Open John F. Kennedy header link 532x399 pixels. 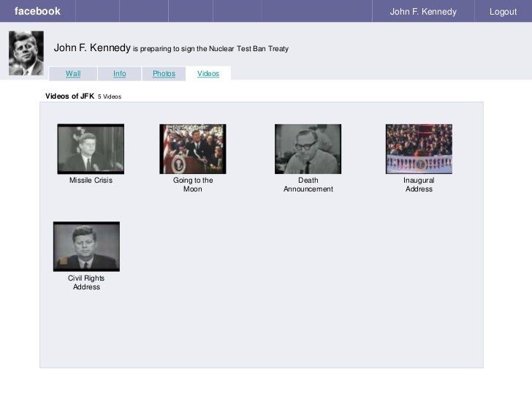(423, 12)
